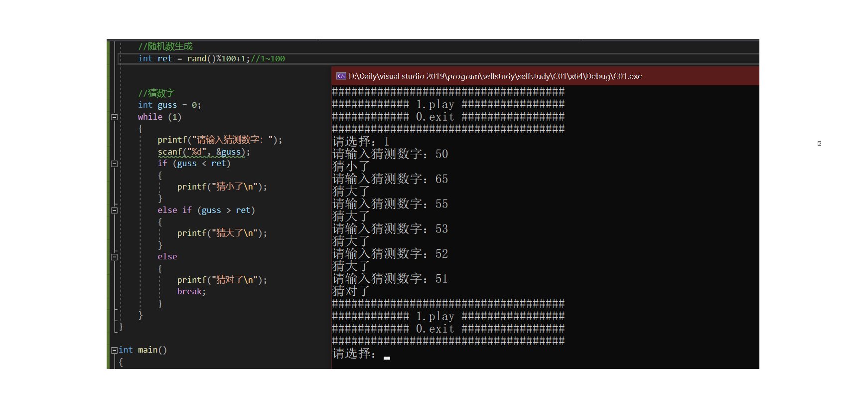Click the if (guss < ret) condition
Image resolution: width=868 pixels, height=404 pixels.
coord(194,164)
